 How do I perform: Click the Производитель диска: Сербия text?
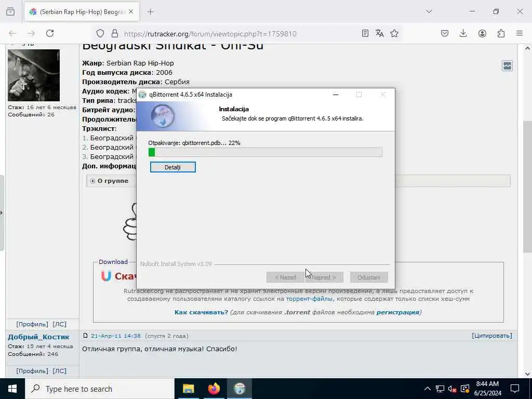click(136, 82)
